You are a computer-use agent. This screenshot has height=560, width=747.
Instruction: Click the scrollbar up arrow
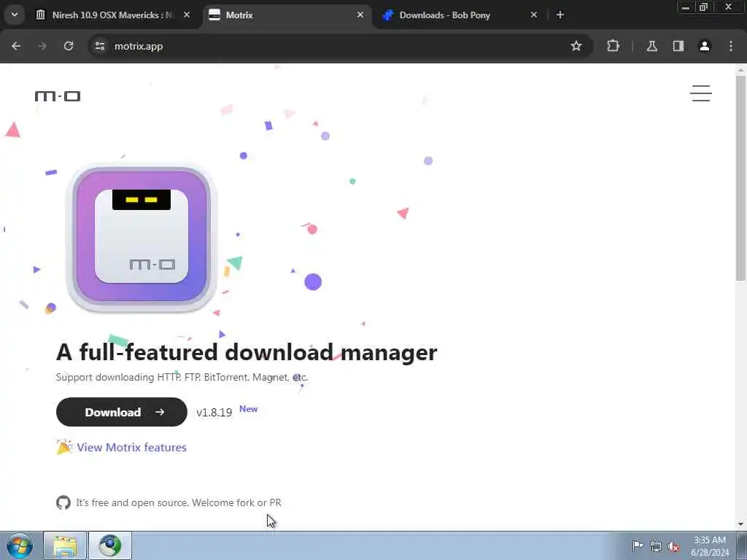pyautogui.click(x=741, y=70)
